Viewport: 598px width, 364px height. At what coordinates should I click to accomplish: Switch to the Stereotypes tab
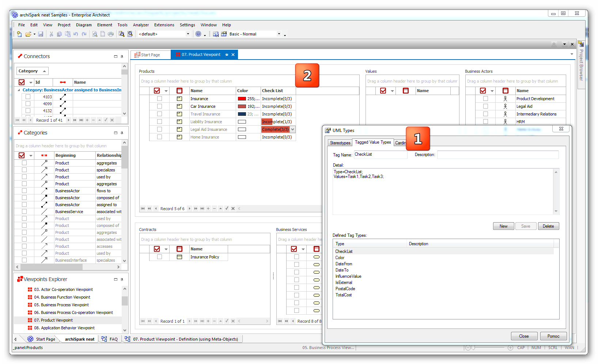pyautogui.click(x=340, y=143)
